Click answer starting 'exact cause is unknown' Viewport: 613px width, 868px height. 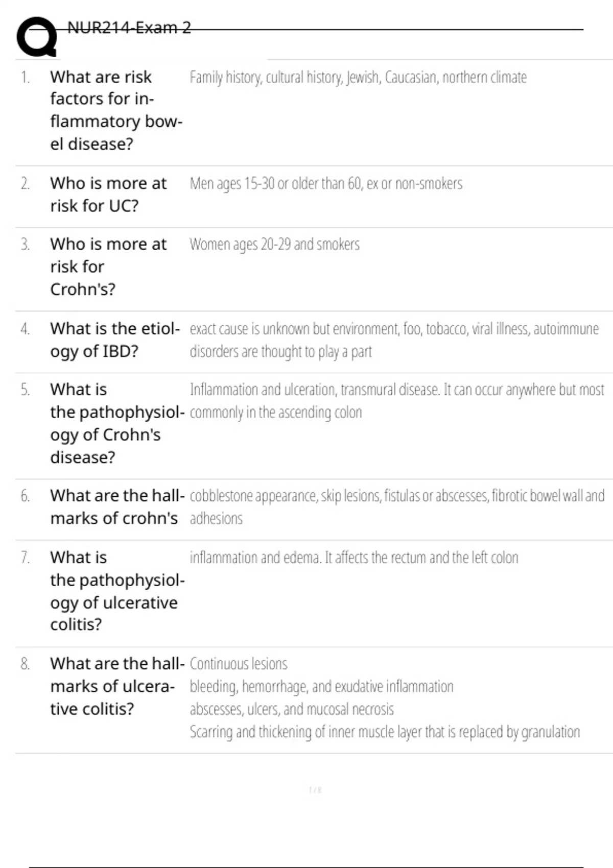tap(394, 340)
